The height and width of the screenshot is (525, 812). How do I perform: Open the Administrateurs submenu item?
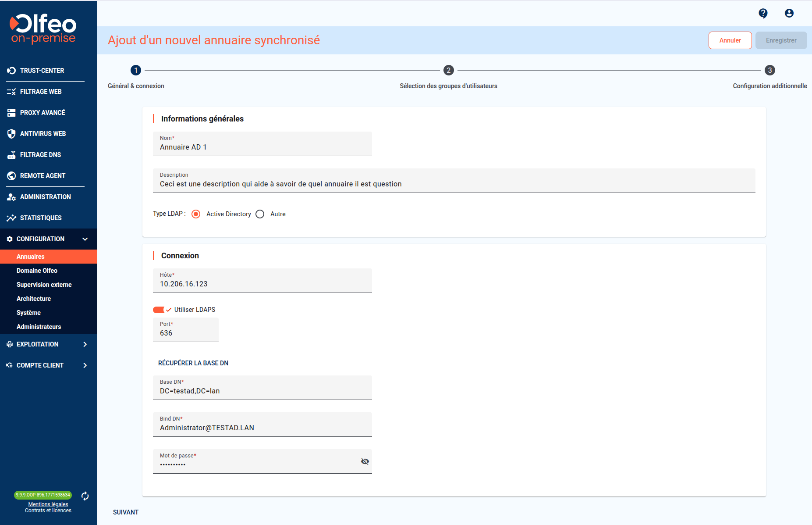tap(39, 327)
